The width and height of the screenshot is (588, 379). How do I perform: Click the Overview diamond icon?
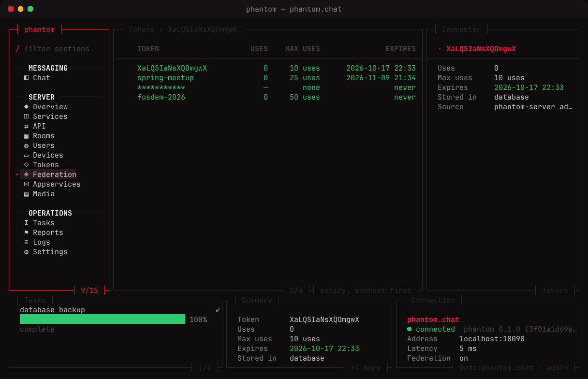(x=26, y=107)
